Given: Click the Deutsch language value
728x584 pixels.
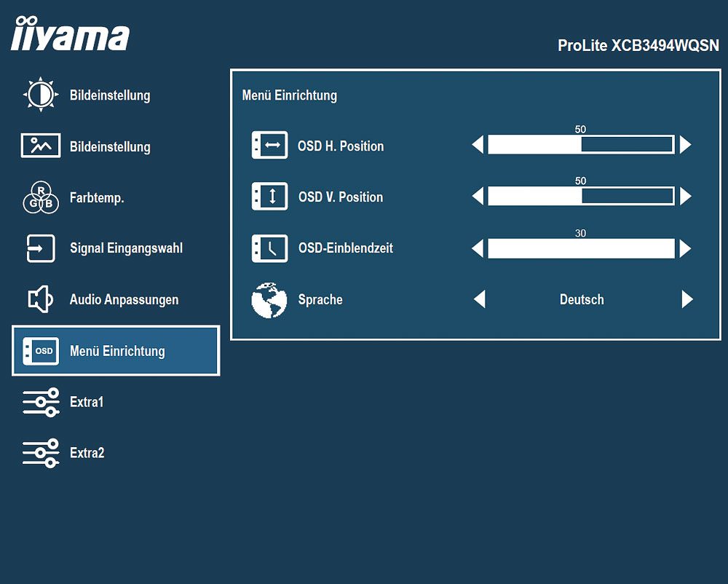Looking at the screenshot, I should (x=582, y=299).
